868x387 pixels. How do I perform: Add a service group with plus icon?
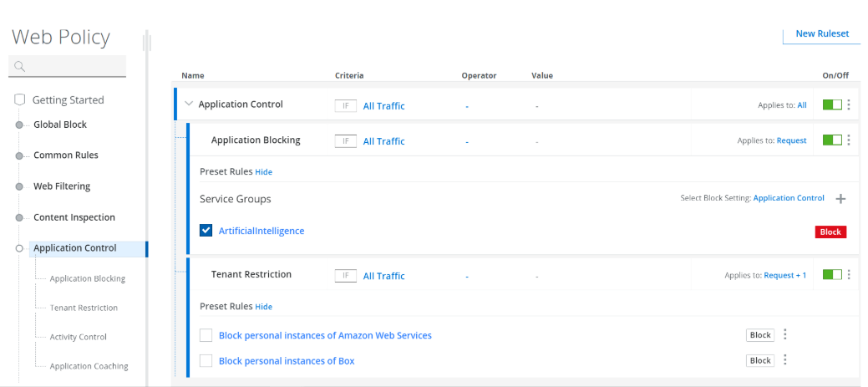point(840,199)
